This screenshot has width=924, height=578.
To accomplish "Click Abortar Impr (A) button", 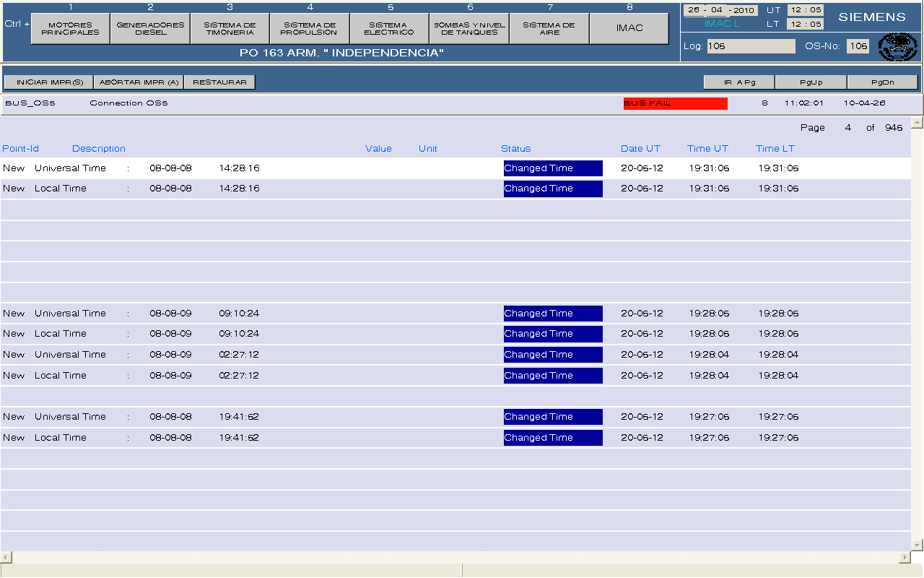I will [x=139, y=82].
